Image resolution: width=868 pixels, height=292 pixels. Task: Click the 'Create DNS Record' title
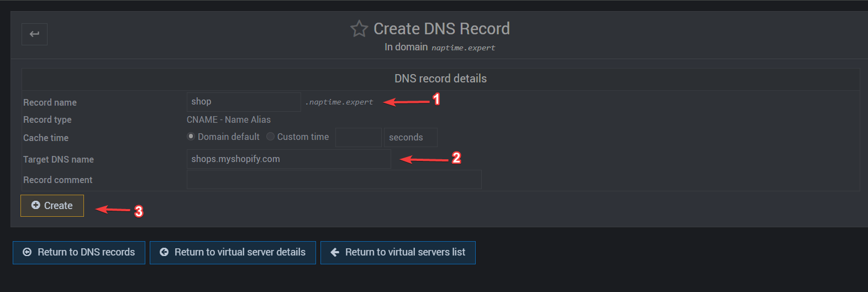pyautogui.click(x=441, y=29)
